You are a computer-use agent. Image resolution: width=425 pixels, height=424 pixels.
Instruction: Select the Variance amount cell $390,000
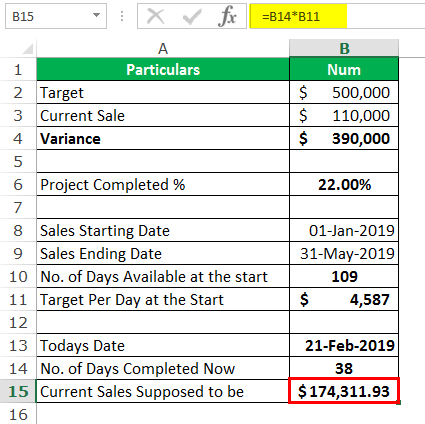344,138
